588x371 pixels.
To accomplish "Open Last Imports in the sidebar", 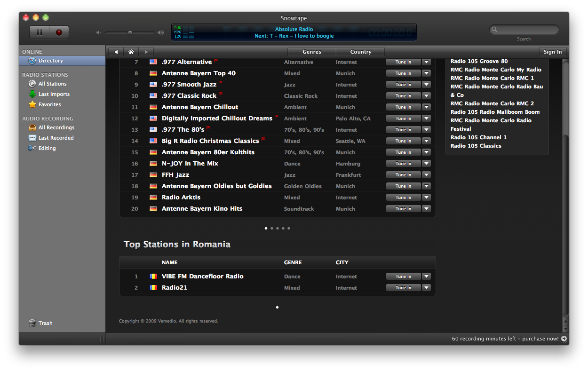I will (54, 94).
